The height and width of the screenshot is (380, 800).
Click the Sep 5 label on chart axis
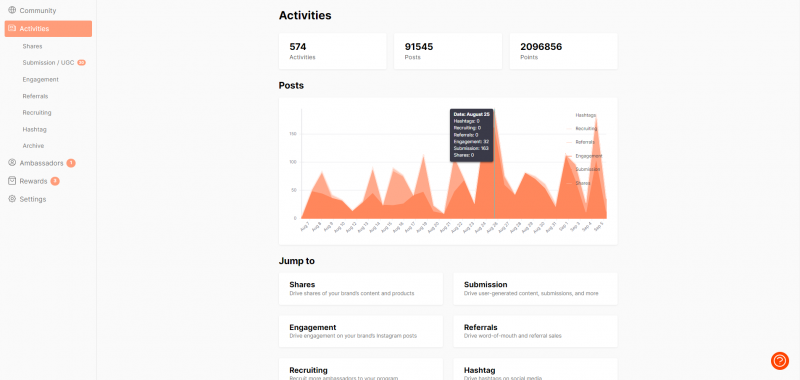point(599,227)
